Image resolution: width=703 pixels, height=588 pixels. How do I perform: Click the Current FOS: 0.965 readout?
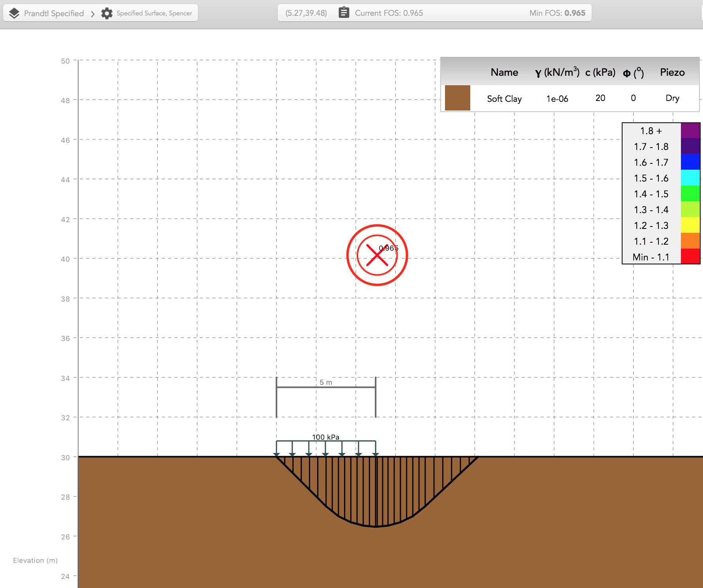tap(389, 13)
